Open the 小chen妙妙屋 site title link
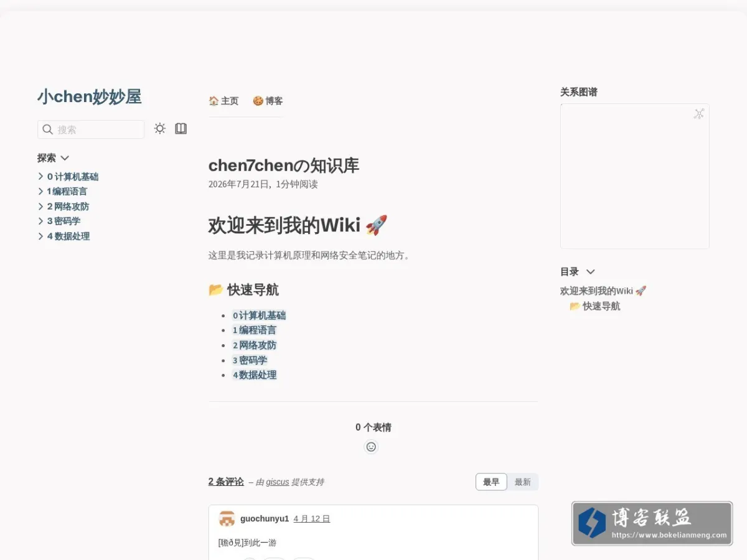 pyautogui.click(x=90, y=97)
